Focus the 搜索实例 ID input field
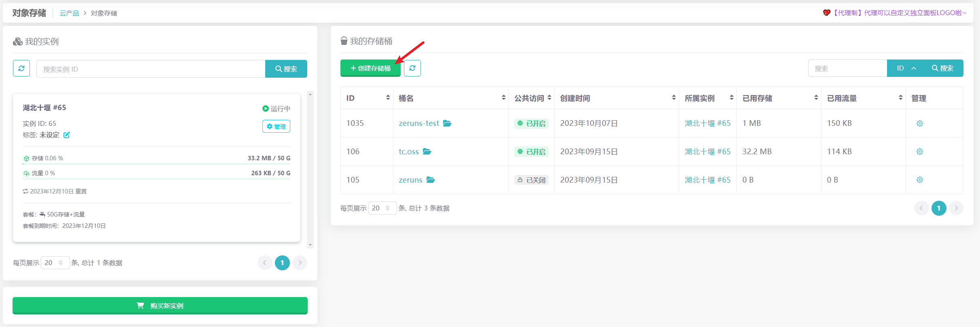Viewport: 980px width, 327px height. 151,69
